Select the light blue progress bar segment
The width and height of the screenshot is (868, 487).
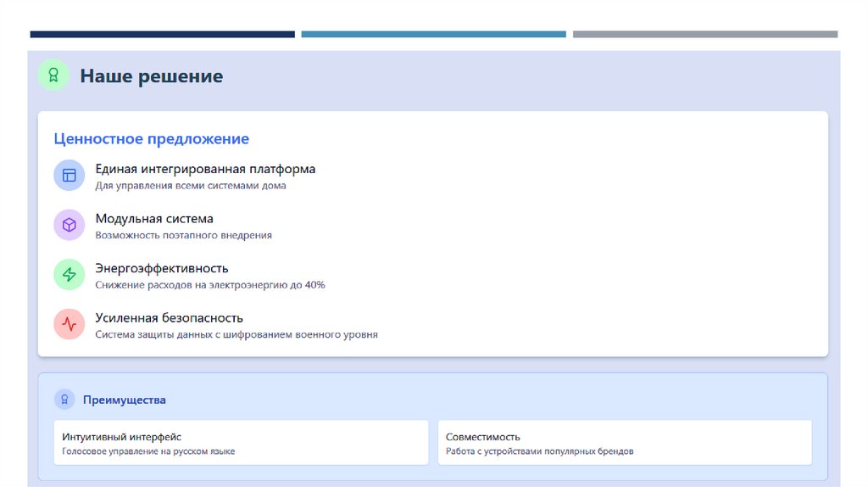coord(433,34)
